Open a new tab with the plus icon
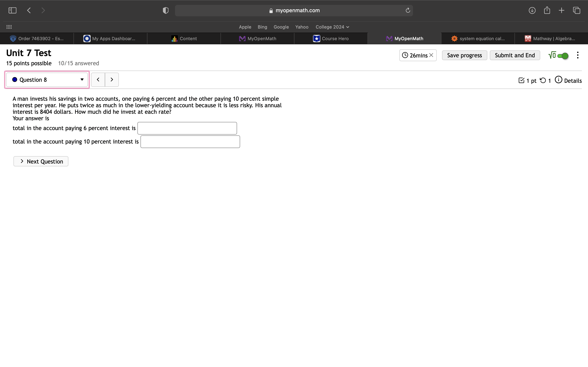The width and height of the screenshot is (588, 367). pyautogui.click(x=561, y=10)
